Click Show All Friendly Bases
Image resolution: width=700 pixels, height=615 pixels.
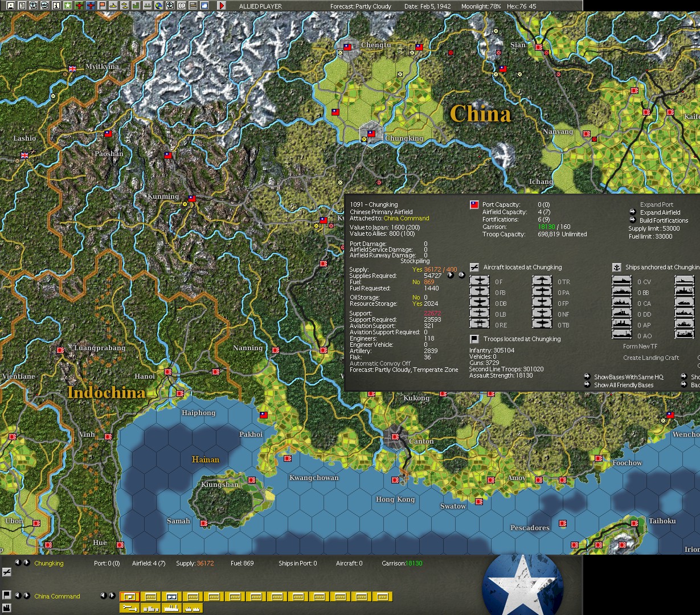pos(624,385)
